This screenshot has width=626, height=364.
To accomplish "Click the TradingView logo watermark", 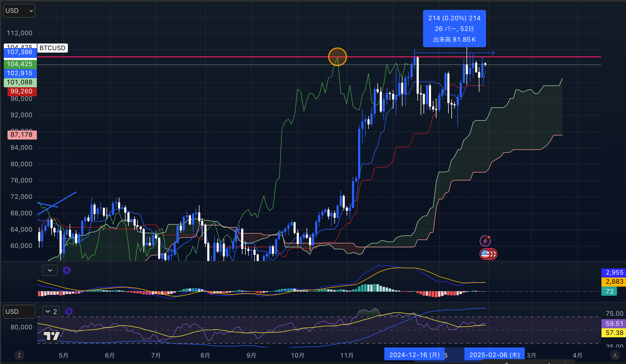I will point(52,335).
